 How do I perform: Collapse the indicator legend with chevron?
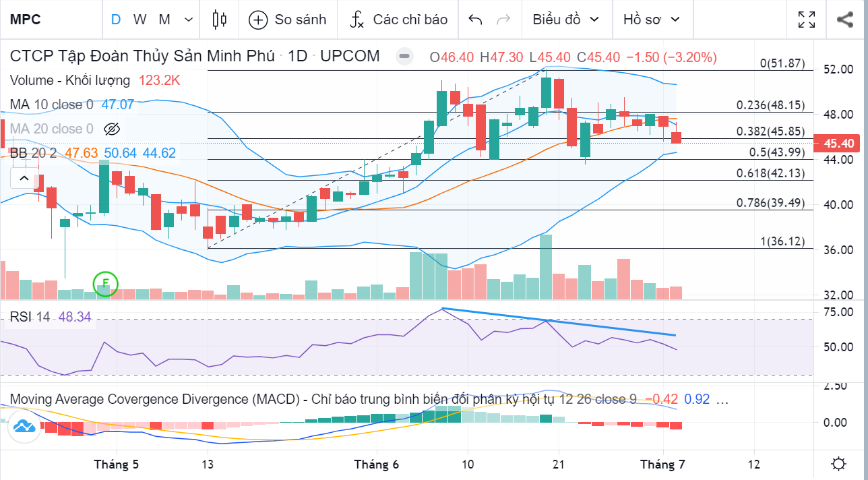[24, 179]
